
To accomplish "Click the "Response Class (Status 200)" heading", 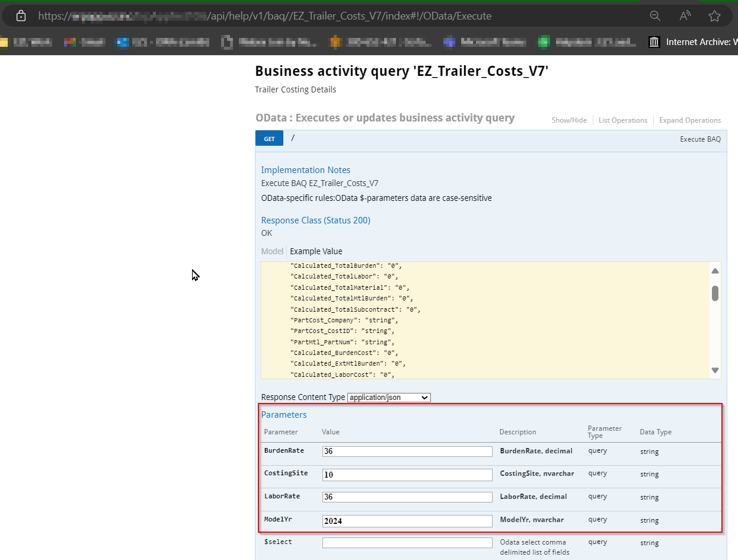I will click(316, 220).
